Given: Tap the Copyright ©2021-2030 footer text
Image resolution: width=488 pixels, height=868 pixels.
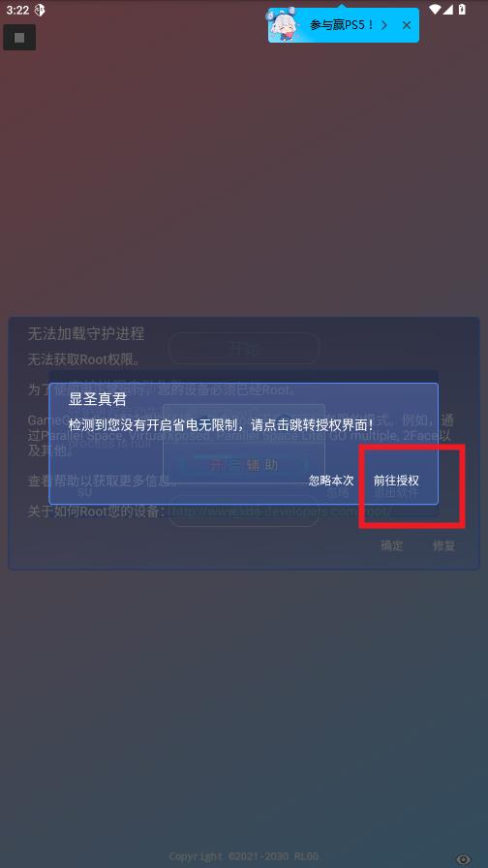Looking at the screenshot, I should 244,856.
